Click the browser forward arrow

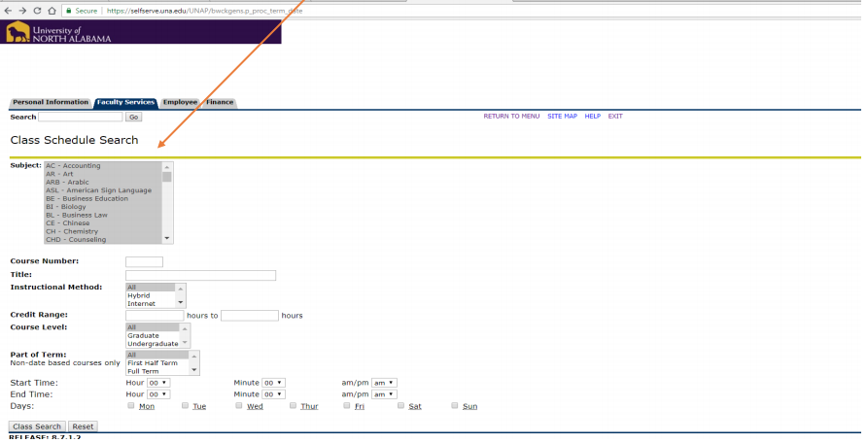(x=21, y=10)
